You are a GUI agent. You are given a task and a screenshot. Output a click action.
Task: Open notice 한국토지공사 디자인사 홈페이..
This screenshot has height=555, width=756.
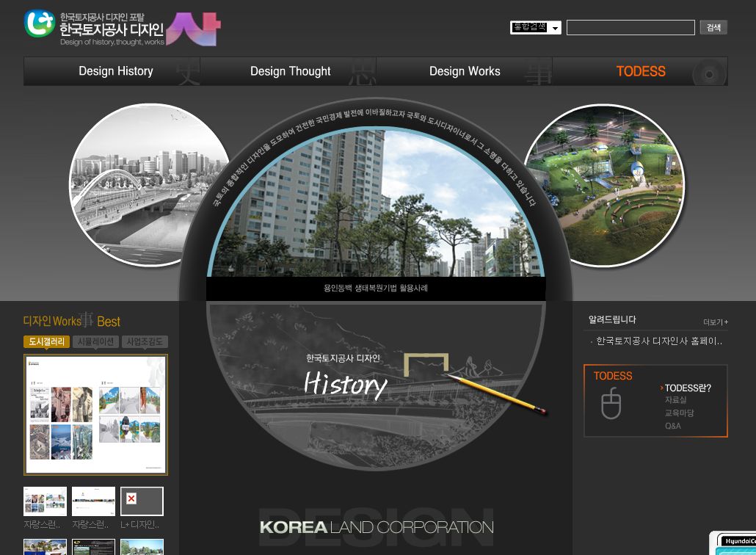(x=658, y=341)
